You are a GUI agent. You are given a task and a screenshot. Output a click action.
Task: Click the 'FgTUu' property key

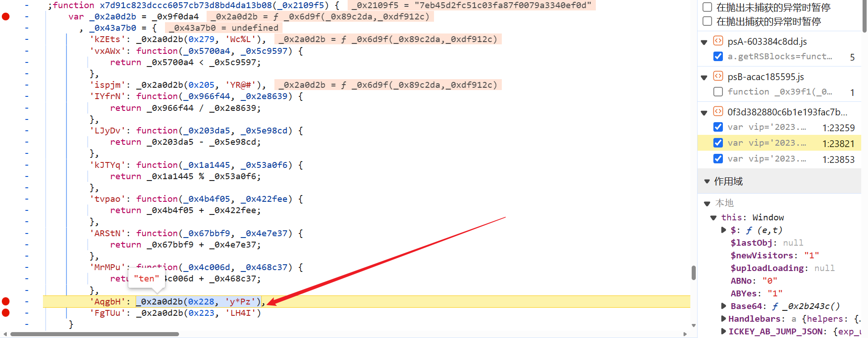pyautogui.click(x=108, y=313)
